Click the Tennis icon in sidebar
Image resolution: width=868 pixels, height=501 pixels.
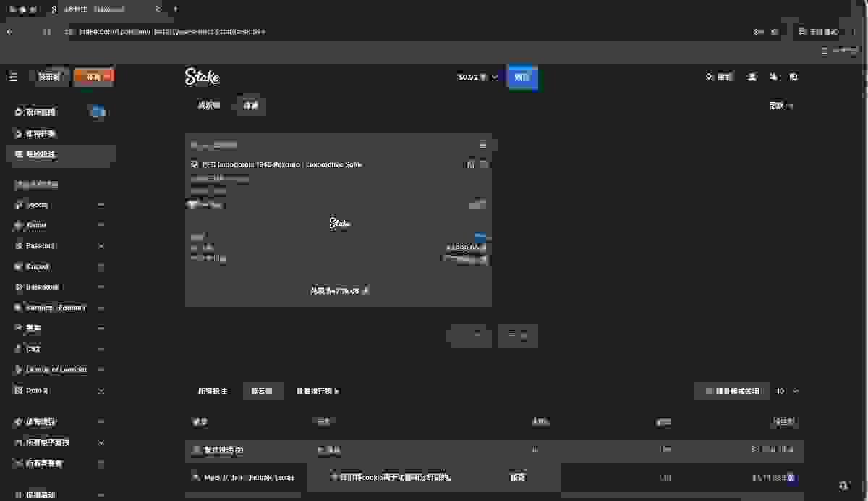[x=19, y=225]
